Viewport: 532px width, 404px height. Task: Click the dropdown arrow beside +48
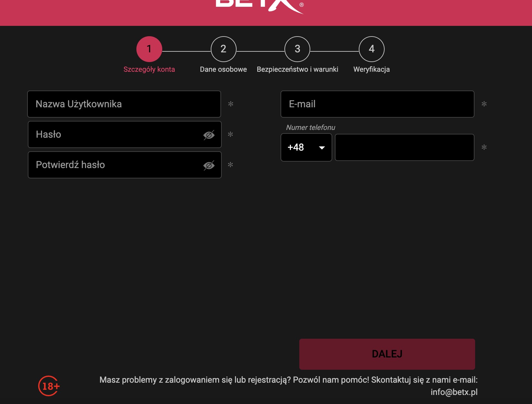322,148
